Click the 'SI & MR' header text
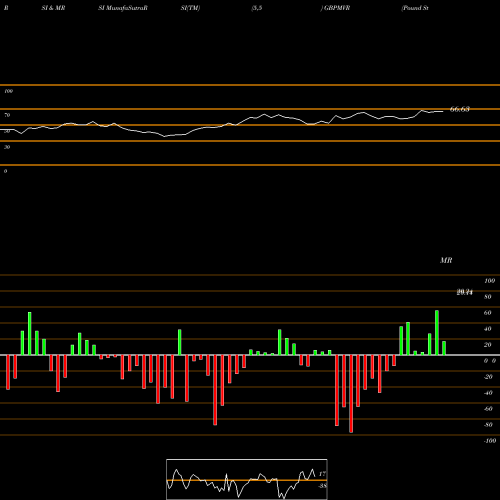Screen dimensions: 500x500 point(53,8)
